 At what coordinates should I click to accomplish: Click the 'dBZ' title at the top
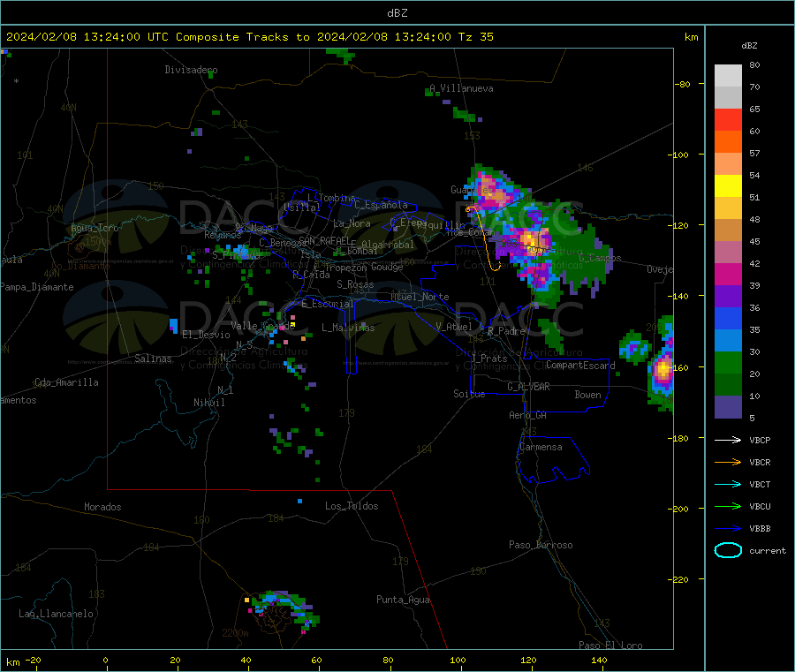click(397, 13)
